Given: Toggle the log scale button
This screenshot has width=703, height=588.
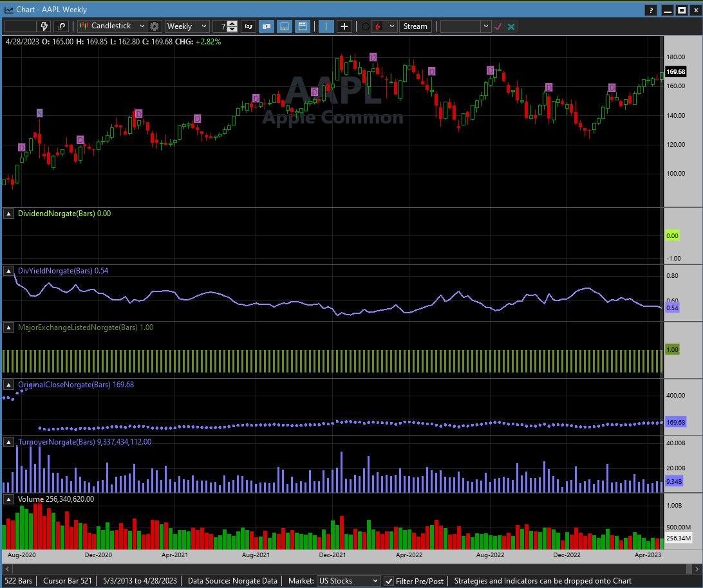Looking at the screenshot, I should pyautogui.click(x=248, y=26).
